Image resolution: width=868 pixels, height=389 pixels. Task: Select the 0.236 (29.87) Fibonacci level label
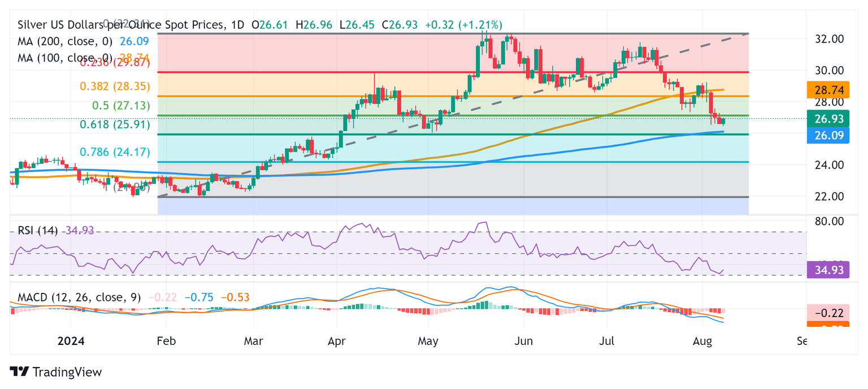point(115,63)
